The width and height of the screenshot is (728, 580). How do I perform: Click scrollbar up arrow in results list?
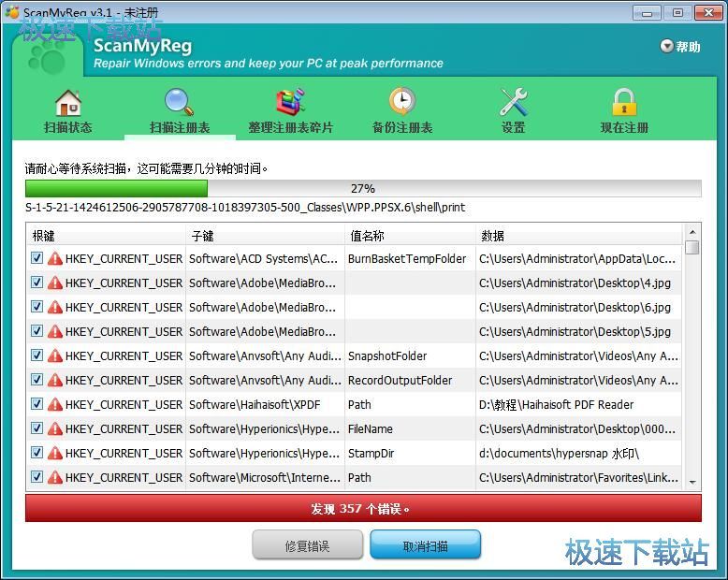point(692,232)
